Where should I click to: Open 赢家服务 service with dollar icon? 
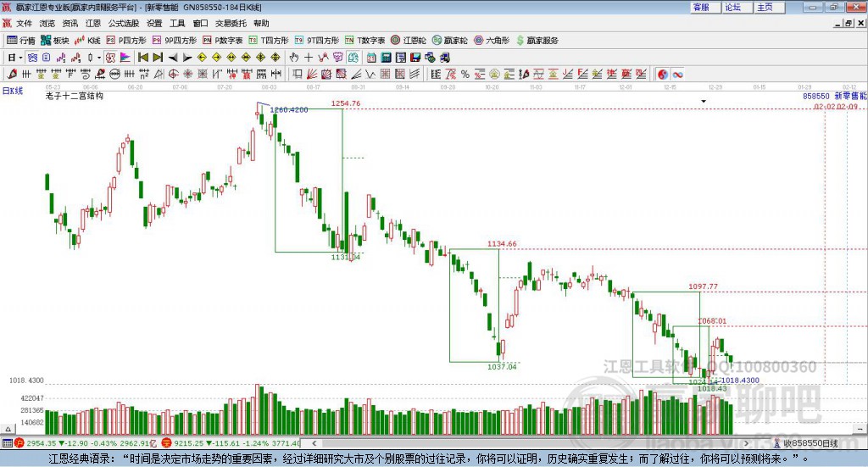(537, 41)
